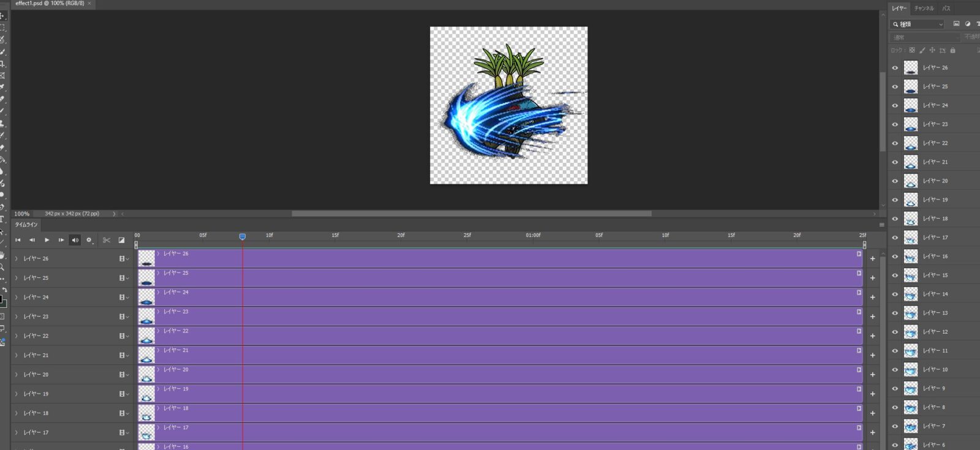Select effect1.psd document tab

click(50, 3)
